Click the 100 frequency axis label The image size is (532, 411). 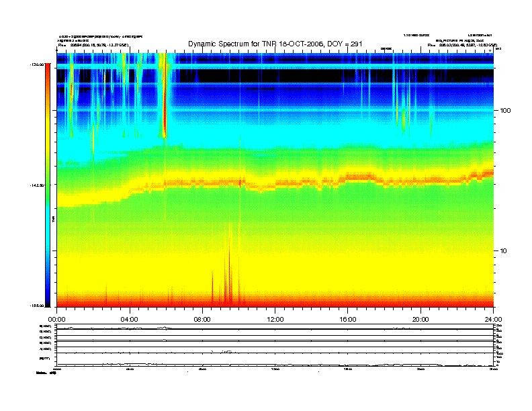[505, 111]
